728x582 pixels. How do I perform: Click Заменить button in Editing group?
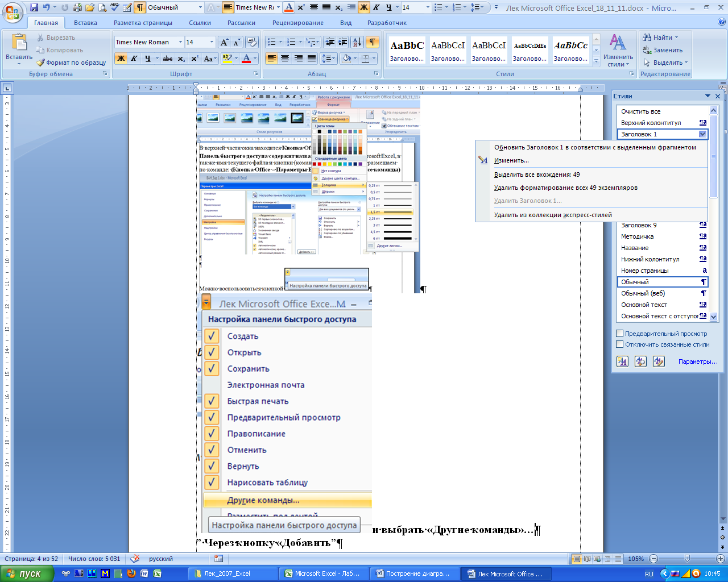click(663, 50)
